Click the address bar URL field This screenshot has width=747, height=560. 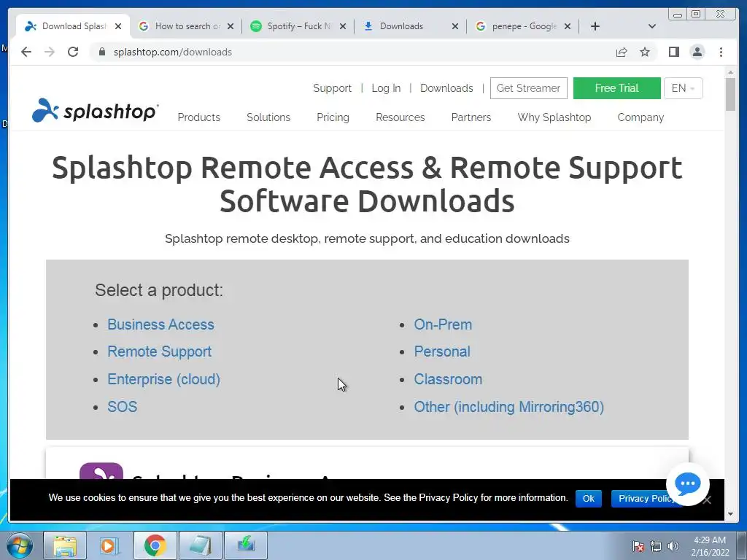coord(352,52)
